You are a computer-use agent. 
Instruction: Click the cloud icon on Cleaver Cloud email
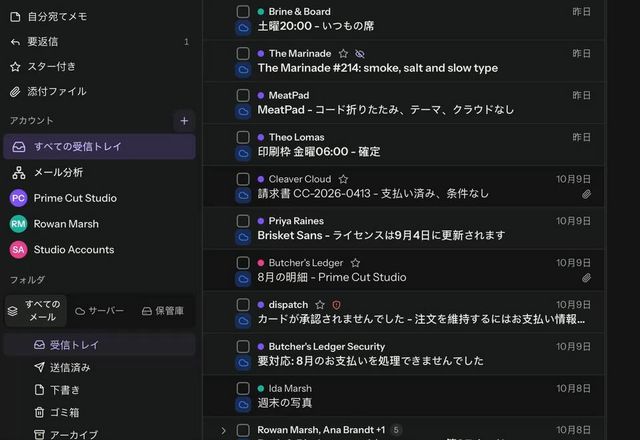(243, 195)
